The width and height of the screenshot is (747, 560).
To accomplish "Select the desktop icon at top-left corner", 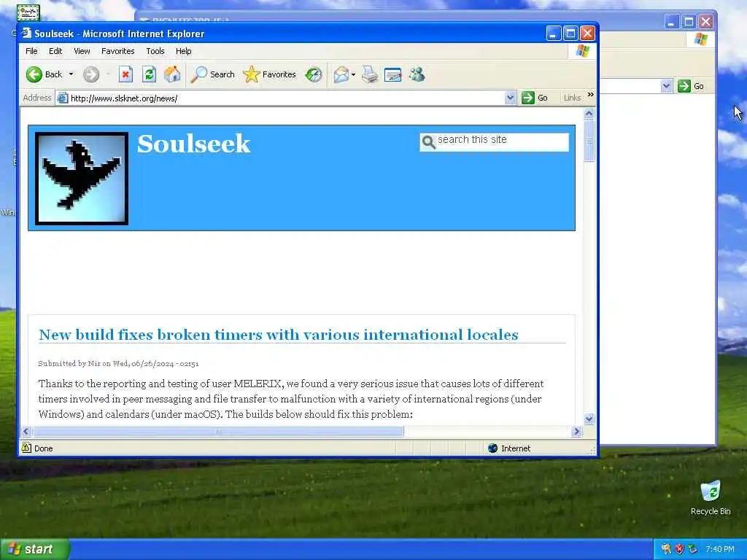I will 28,13.
